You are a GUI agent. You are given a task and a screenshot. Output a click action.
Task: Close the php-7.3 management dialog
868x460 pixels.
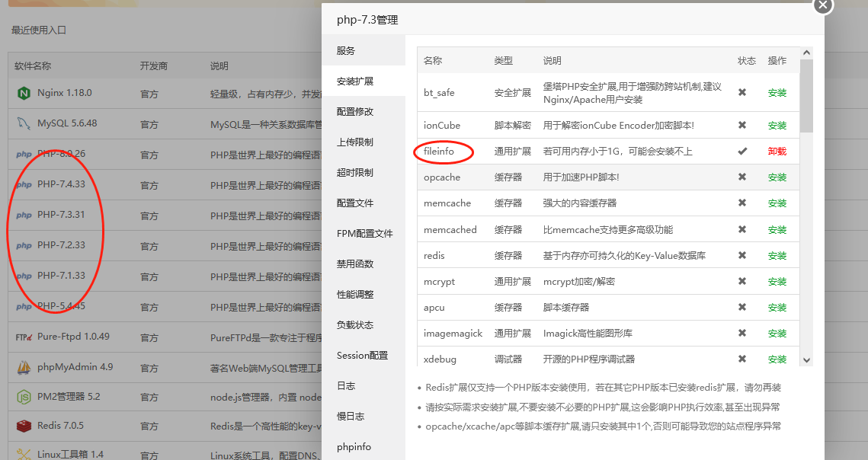coord(823,5)
